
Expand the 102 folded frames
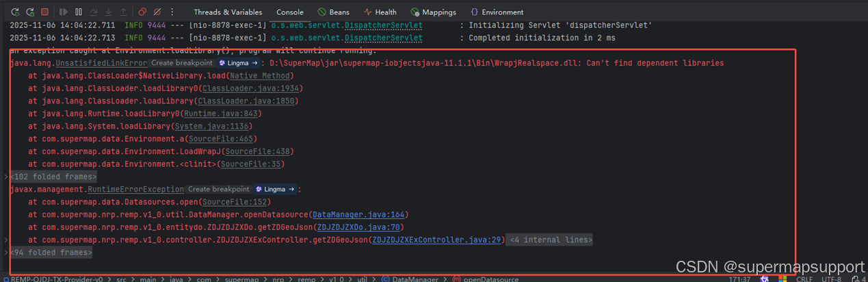(53, 177)
